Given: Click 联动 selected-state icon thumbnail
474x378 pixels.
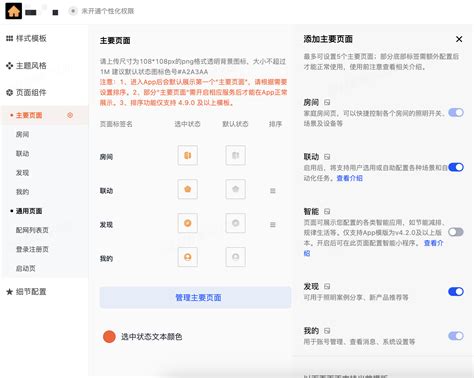Looking at the screenshot, I should point(188,189).
